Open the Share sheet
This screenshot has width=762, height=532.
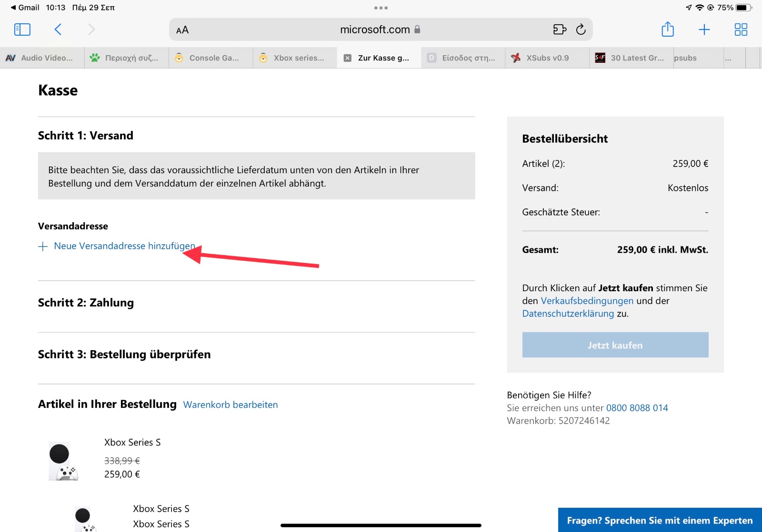[668, 29]
